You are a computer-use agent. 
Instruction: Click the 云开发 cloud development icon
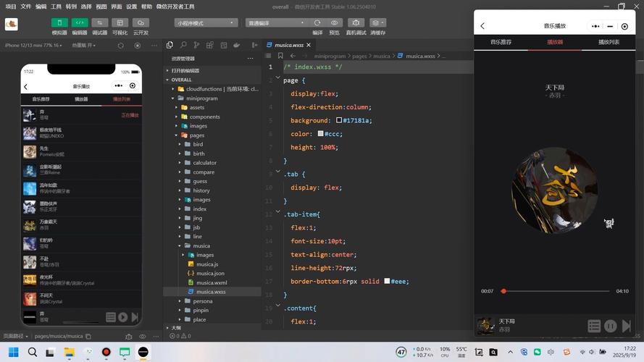pos(141,22)
